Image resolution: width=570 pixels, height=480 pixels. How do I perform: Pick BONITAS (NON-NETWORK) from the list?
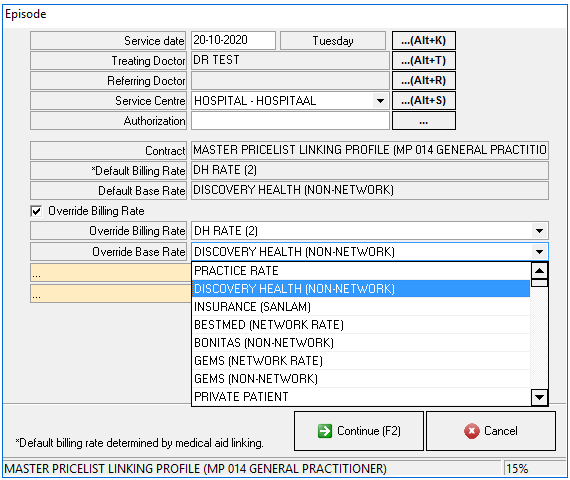(361, 343)
